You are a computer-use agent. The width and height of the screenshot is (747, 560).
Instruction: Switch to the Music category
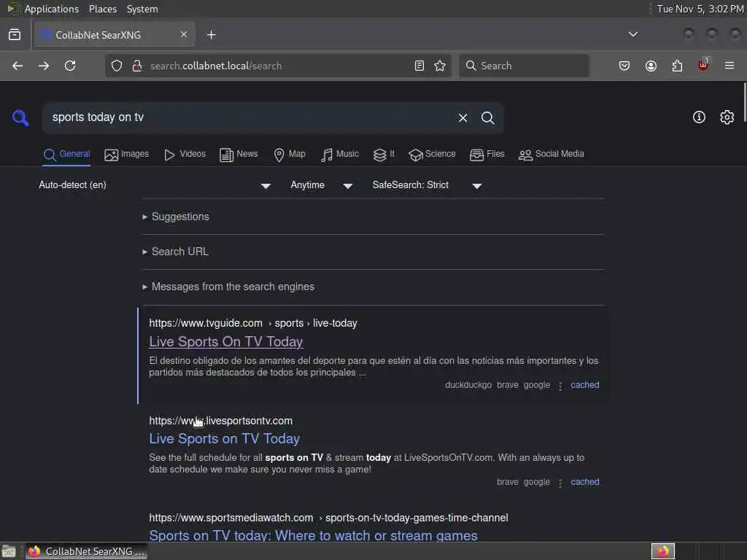pyautogui.click(x=340, y=155)
